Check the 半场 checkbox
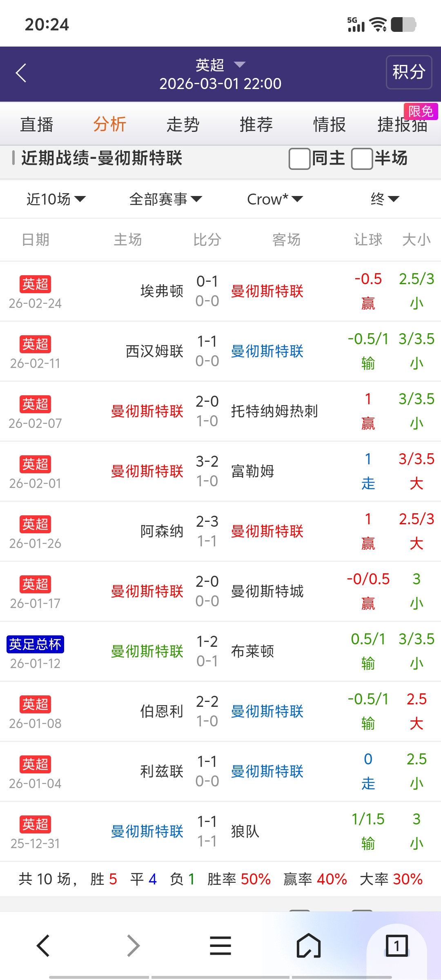This screenshot has width=441, height=980. tap(362, 158)
